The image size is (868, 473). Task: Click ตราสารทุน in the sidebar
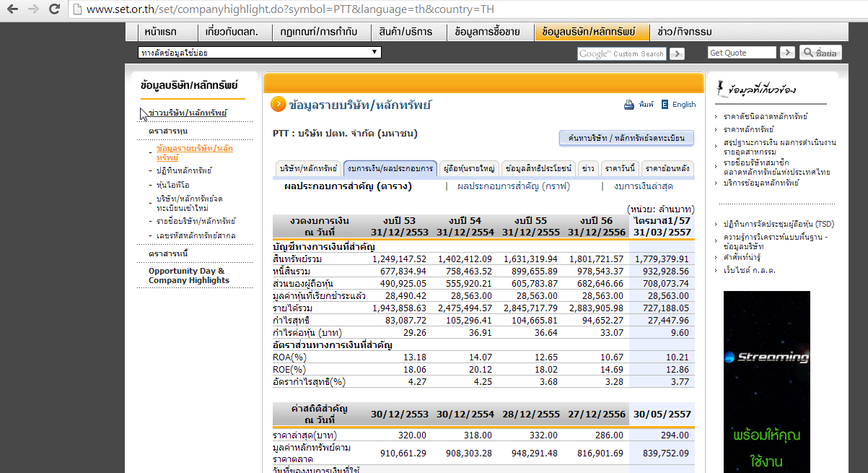point(168,131)
